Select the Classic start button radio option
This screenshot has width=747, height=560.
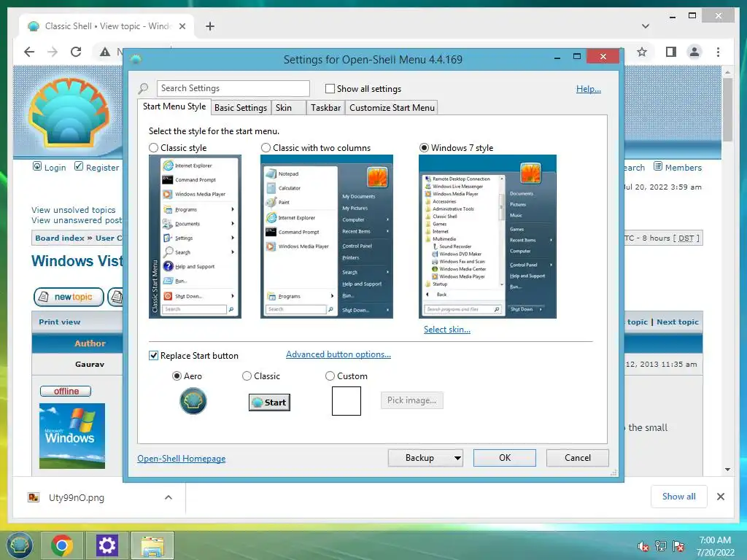[247, 376]
